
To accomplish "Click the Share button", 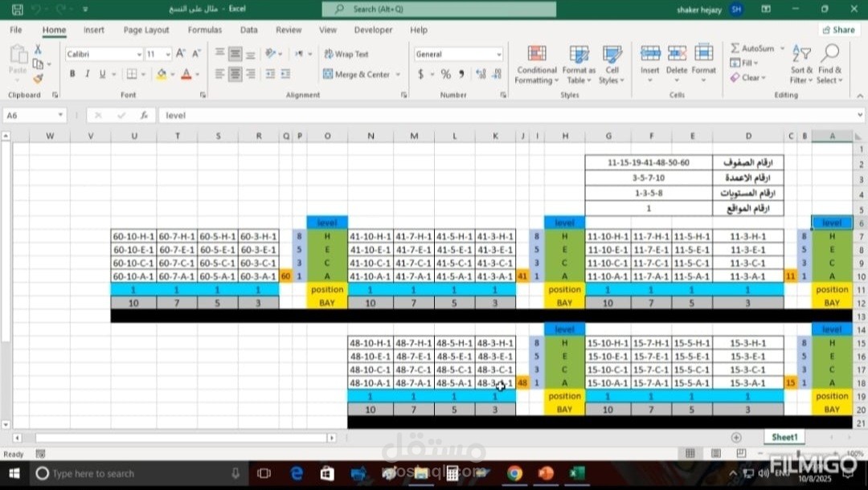I will (839, 29).
